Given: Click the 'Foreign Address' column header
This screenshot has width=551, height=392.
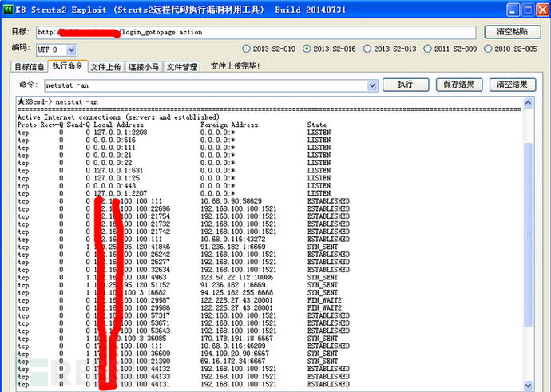Looking at the screenshot, I should (229, 125).
